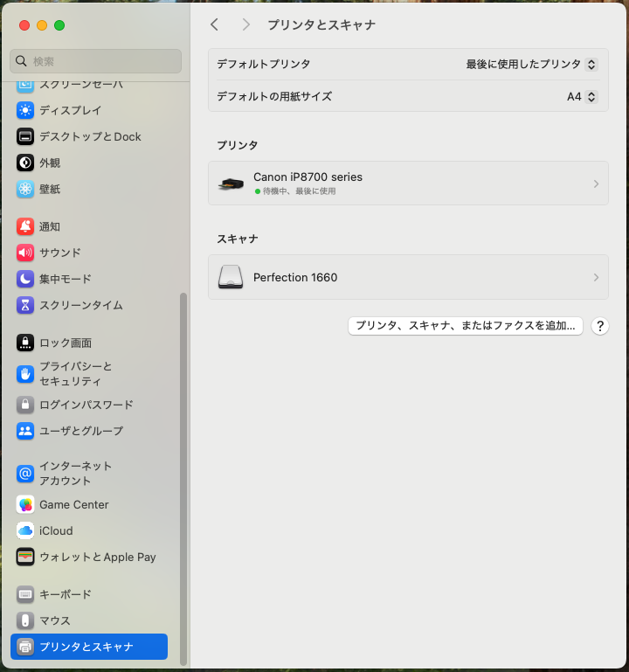Select キーボード label in sidebar

pyautogui.click(x=66, y=594)
